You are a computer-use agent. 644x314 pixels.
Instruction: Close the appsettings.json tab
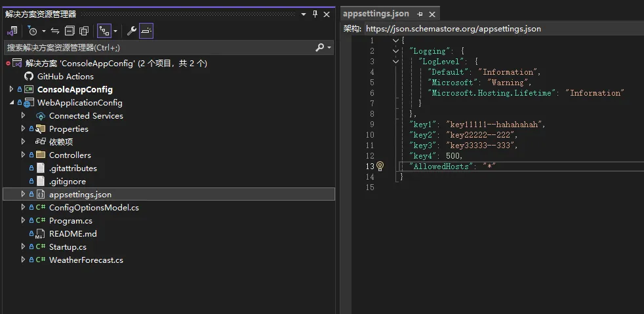point(432,14)
